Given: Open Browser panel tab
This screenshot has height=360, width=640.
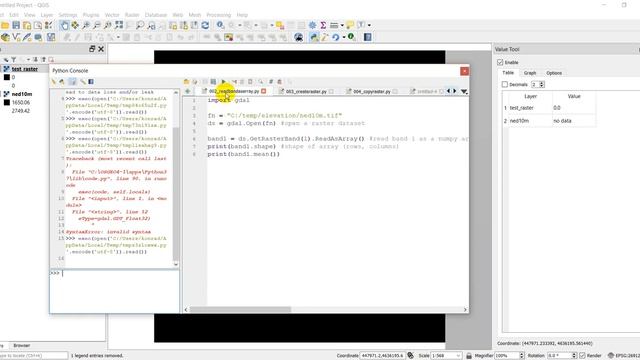Looking at the screenshot, I should coord(22,346).
